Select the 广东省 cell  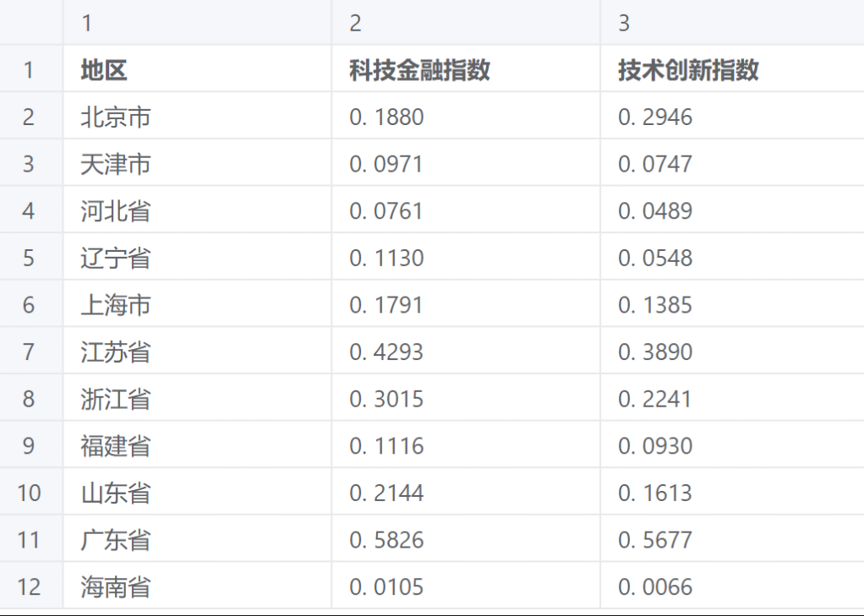coord(116,539)
